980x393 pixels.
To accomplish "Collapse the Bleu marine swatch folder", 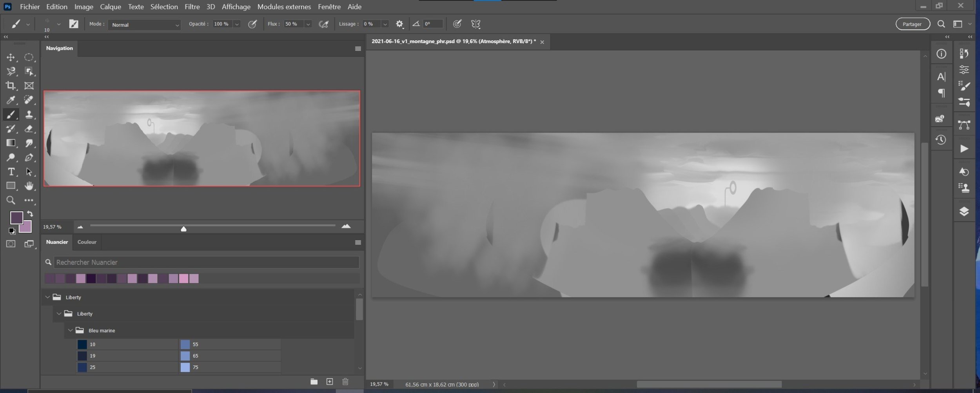I will click(71, 330).
